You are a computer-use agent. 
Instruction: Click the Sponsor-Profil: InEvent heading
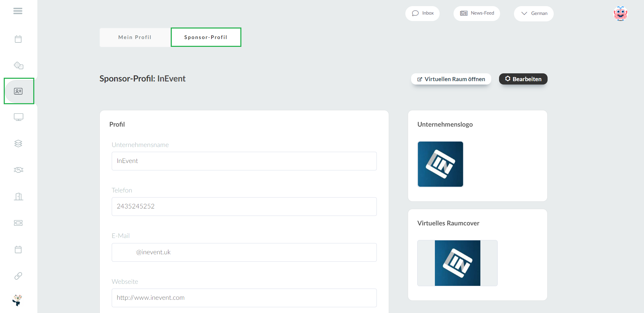143,79
